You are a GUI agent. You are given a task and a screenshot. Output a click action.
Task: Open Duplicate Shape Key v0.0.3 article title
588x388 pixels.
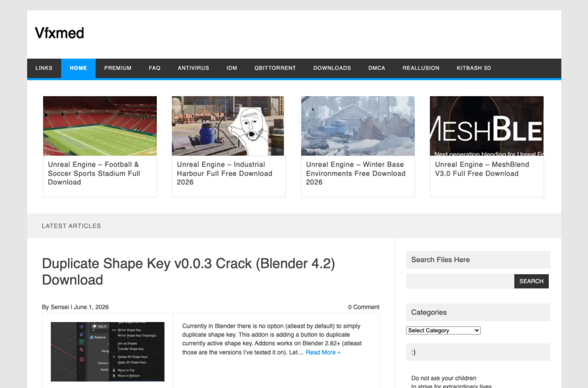(188, 272)
